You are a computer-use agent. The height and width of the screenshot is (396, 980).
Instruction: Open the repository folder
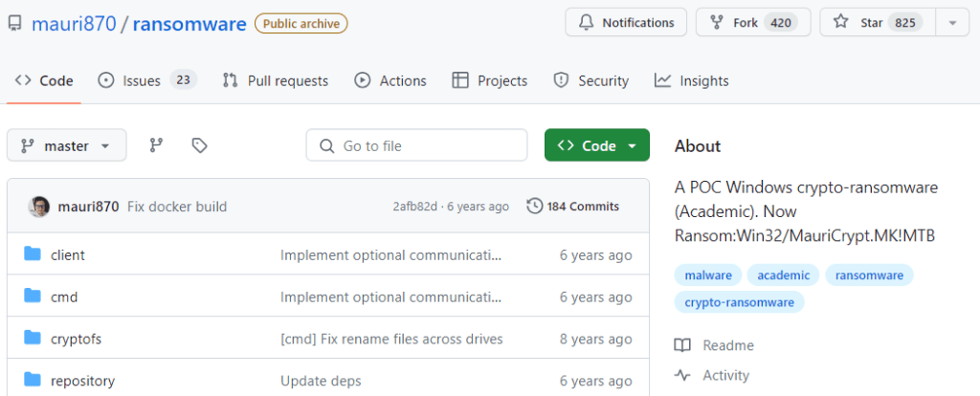coord(82,381)
